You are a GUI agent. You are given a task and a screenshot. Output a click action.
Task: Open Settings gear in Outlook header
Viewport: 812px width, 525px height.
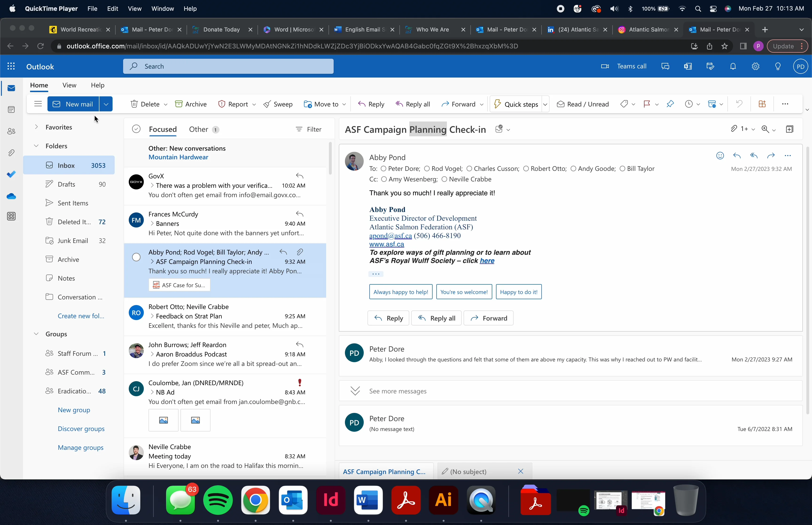click(755, 67)
